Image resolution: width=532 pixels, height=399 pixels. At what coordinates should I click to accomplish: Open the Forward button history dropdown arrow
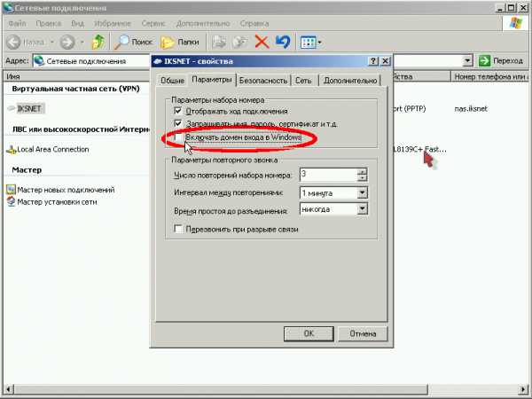[x=82, y=43]
